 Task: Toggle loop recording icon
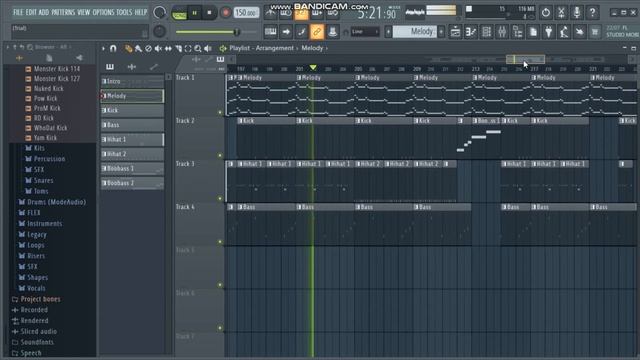tap(333, 13)
